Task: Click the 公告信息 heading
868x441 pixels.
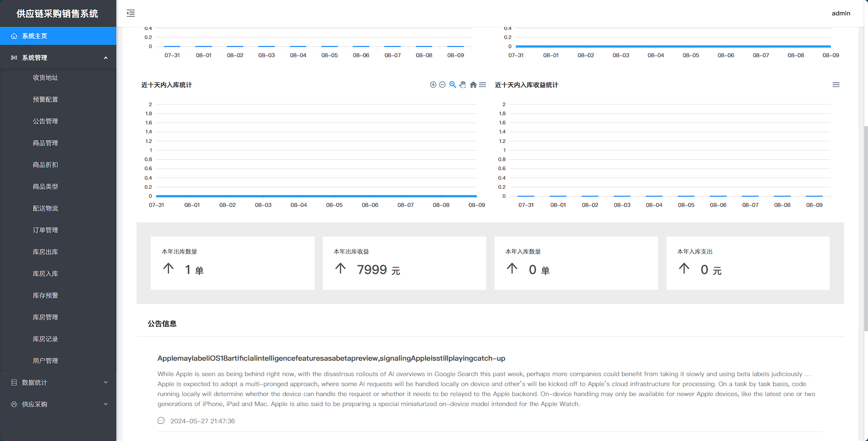Action: click(x=162, y=323)
